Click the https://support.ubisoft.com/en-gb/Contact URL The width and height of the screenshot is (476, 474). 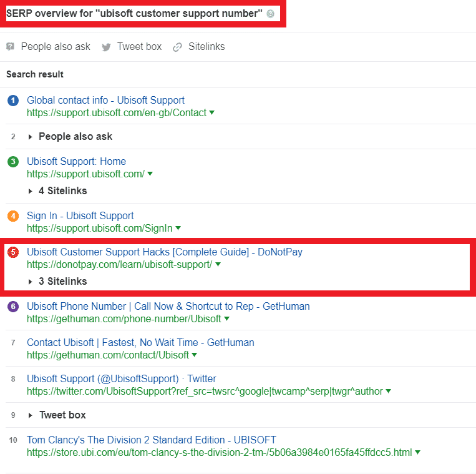pyautogui.click(x=117, y=113)
